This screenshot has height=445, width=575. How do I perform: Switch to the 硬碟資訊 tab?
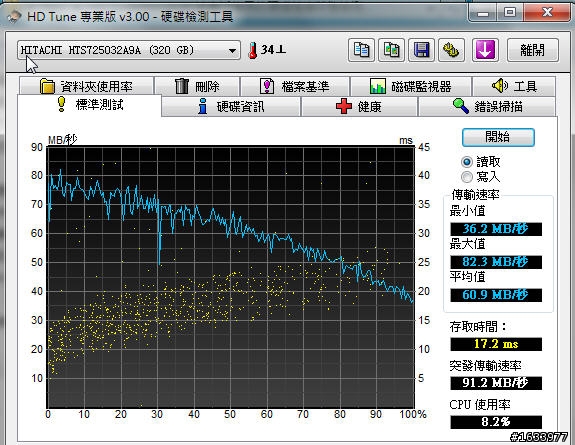click(231, 107)
